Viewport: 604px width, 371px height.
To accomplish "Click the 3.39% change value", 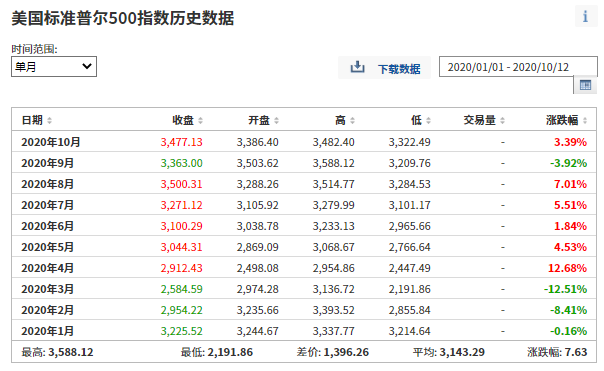I will pos(570,142).
